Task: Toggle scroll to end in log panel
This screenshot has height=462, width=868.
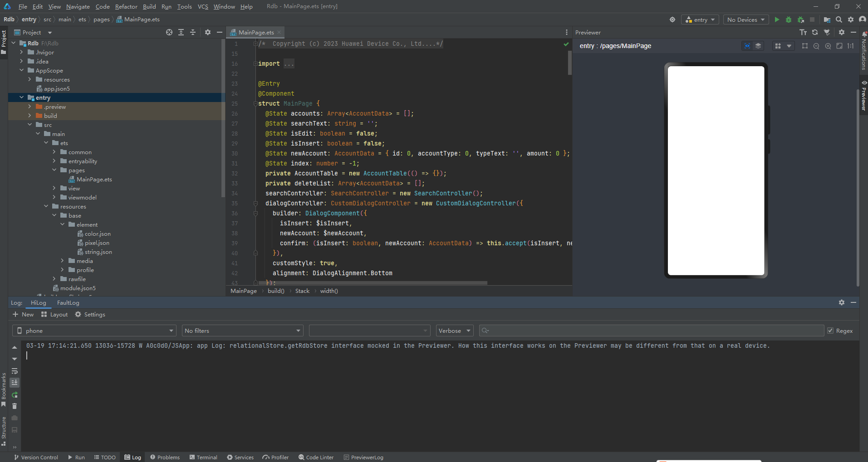Action: (x=15, y=383)
